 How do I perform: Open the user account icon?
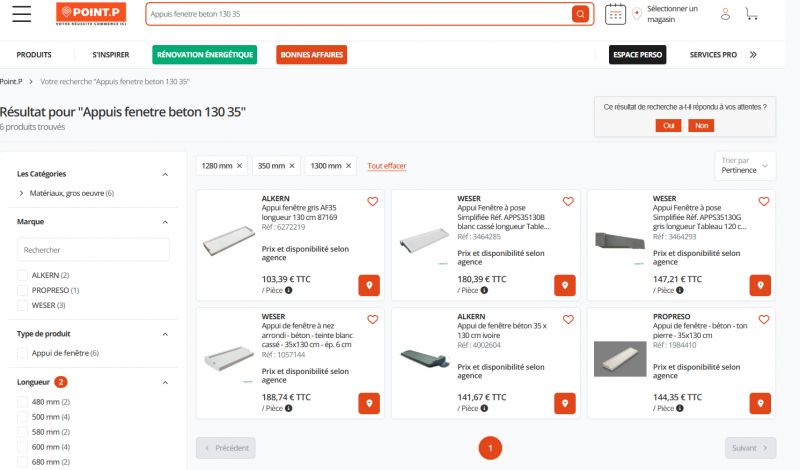point(726,14)
